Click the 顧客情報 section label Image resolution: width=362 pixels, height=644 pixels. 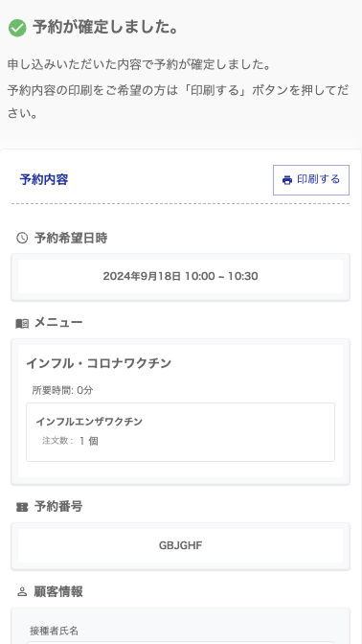[x=58, y=592]
